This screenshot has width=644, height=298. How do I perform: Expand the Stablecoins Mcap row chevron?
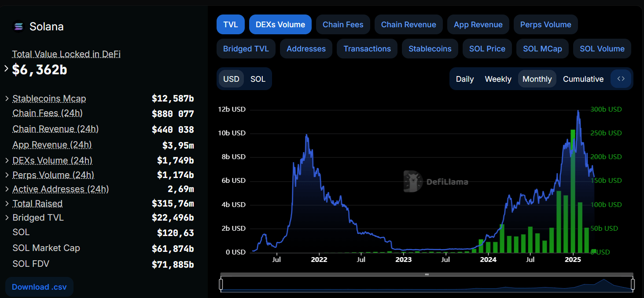(7, 98)
